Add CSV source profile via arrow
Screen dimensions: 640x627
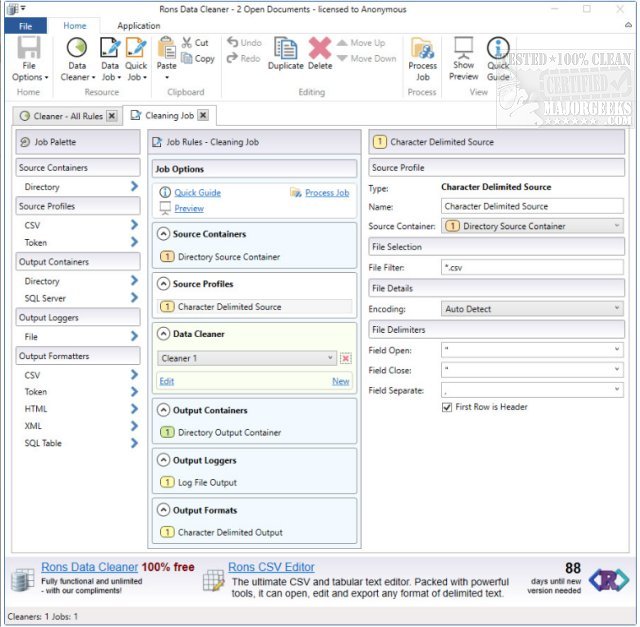pyautogui.click(x=134, y=225)
